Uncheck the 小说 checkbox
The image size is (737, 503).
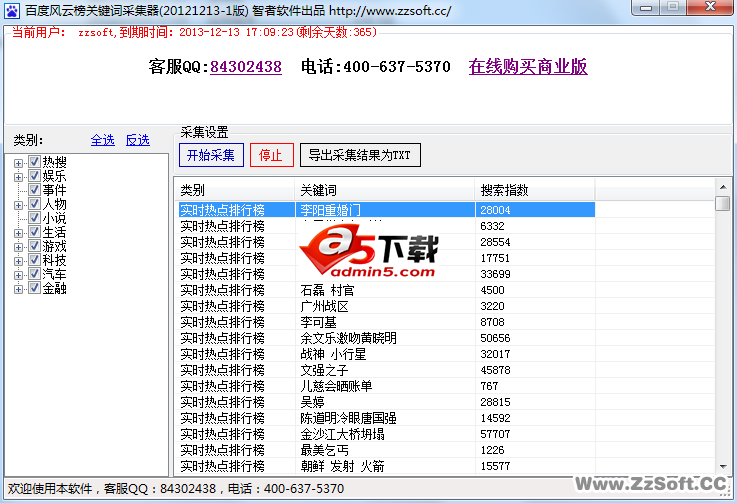(x=34, y=218)
